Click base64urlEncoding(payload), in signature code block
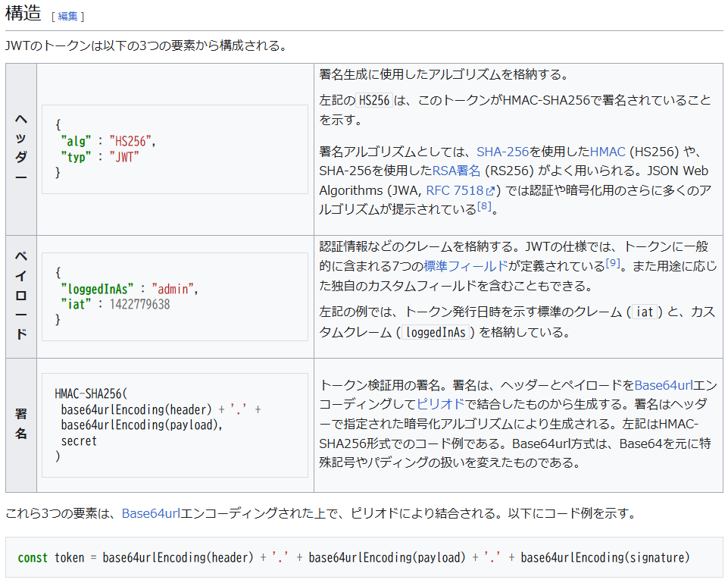728x583 pixels. point(142,425)
